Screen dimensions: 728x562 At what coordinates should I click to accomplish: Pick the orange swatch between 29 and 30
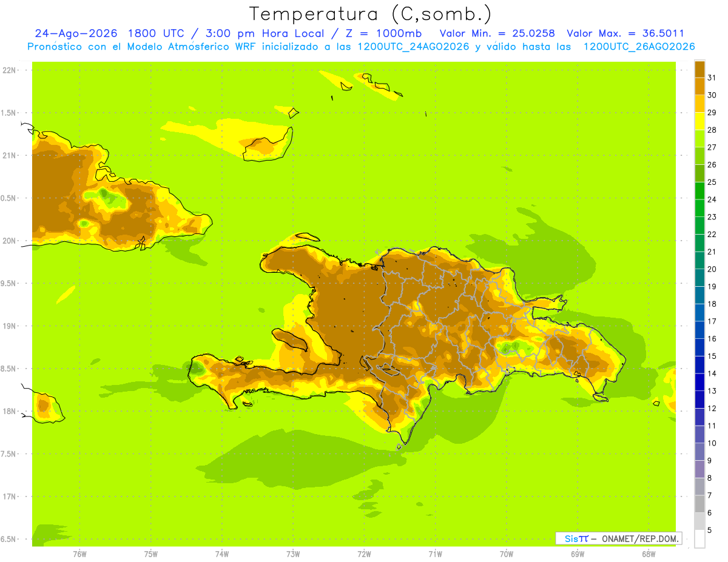[699, 104]
